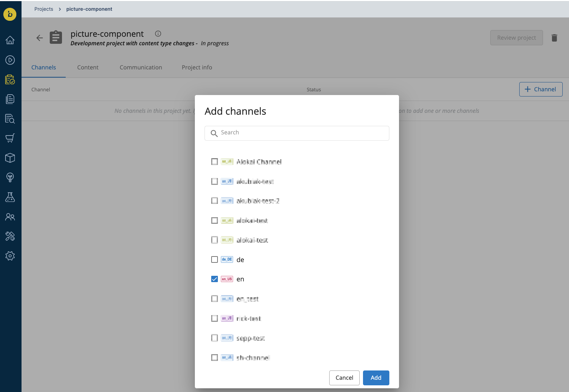Image resolution: width=569 pixels, height=392 pixels.
Task: Cancel the Add channels dialog
Action: (x=344, y=378)
